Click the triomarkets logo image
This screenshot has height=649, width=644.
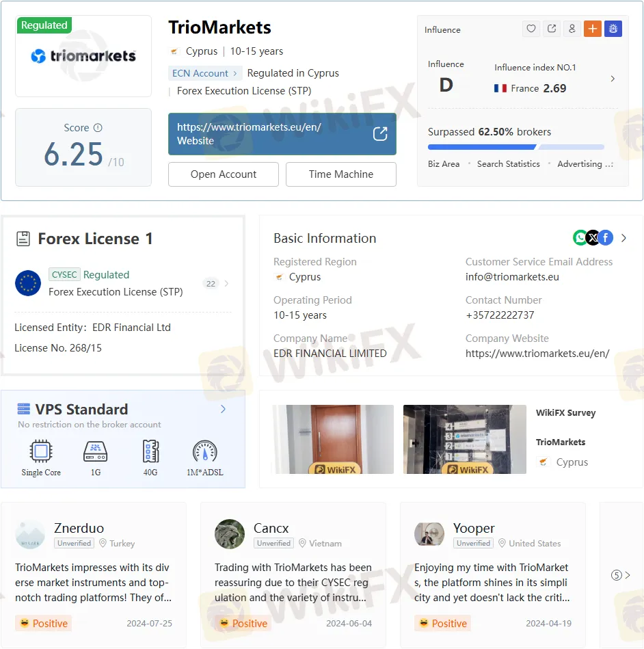(83, 56)
